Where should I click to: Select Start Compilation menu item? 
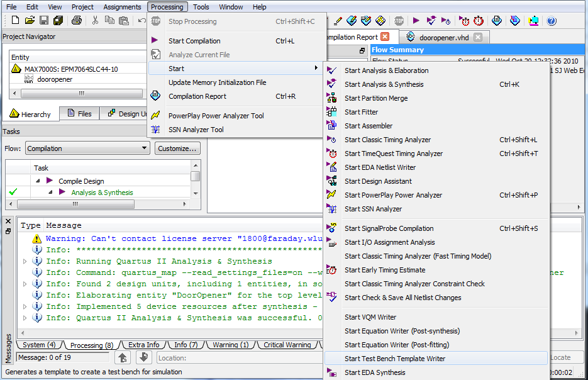[x=236, y=41]
